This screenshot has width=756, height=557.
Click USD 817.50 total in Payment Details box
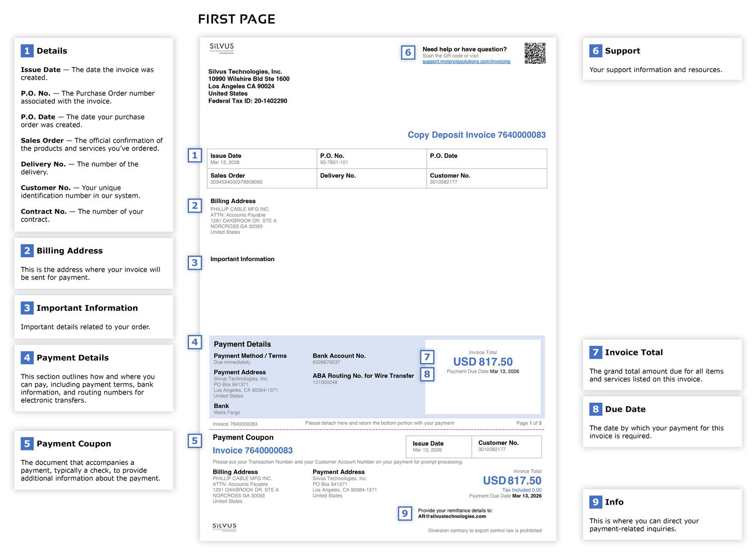click(x=482, y=362)
